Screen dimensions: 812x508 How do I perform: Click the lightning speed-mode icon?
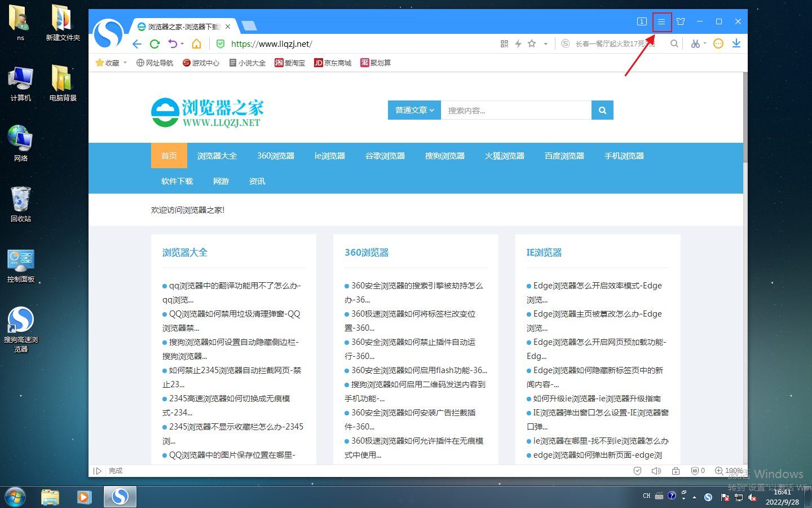click(518, 43)
